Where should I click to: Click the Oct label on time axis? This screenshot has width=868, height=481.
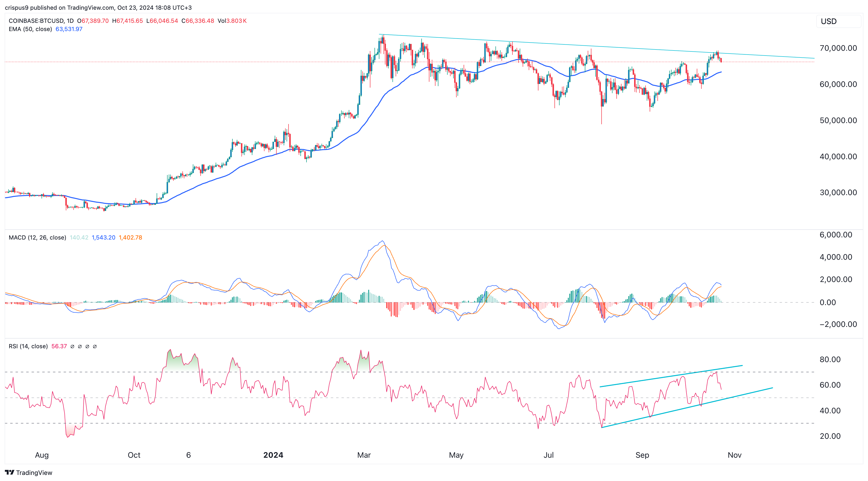tap(134, 456)
